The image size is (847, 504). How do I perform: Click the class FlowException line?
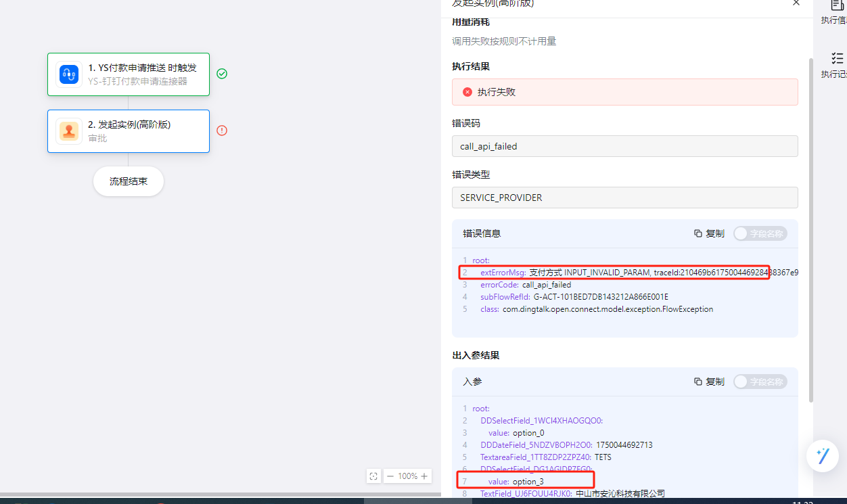point(597,309)
